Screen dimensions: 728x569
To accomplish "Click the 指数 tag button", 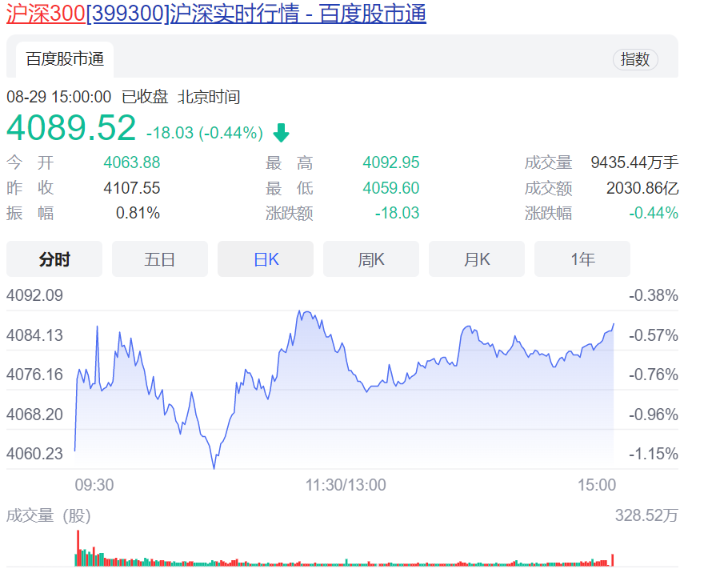I will pyautogui.click(x=634, y=59).
